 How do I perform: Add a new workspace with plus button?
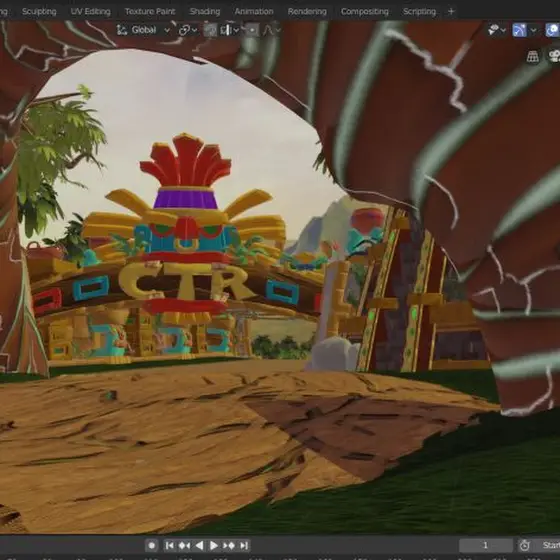point(451,11)
